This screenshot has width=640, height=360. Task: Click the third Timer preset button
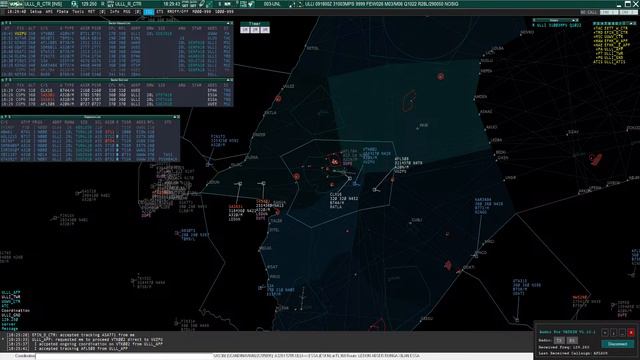pyautogui.click(x=265, y=30)
